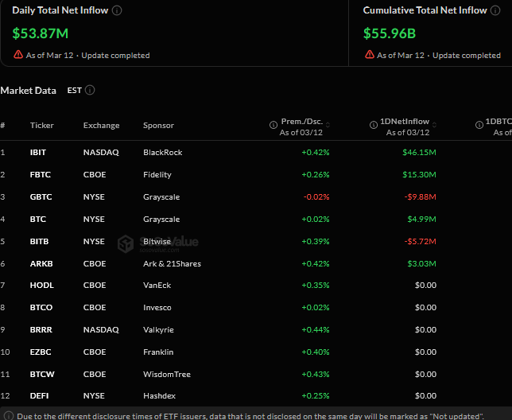This screenshot has width=512, height=420.
Task: Click the Franklin sponsor name
Action: [158, 352]
